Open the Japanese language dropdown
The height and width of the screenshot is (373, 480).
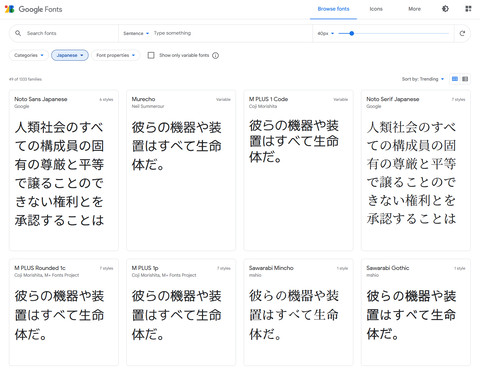(70, 55)
